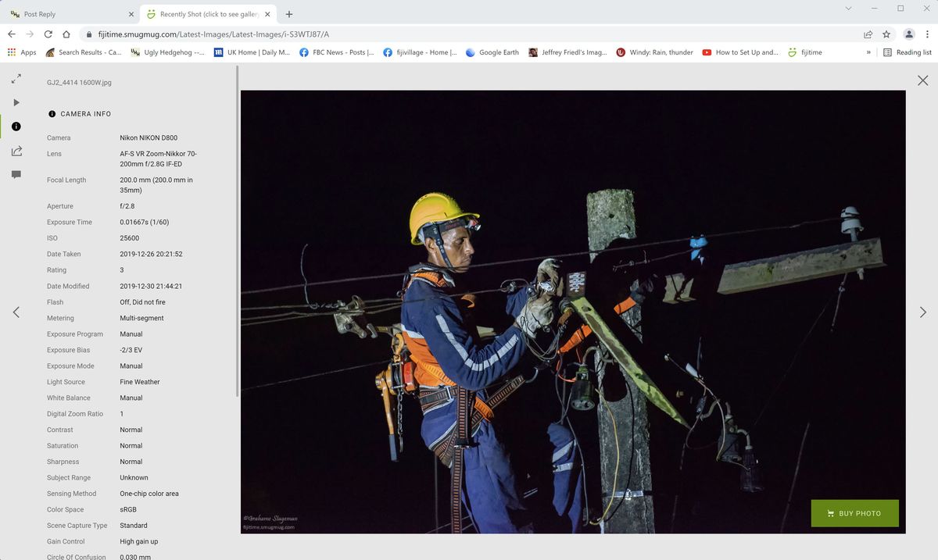Click metering value Multi-segment
This screenshot has height=560, width=938.
tap(141, 318)
